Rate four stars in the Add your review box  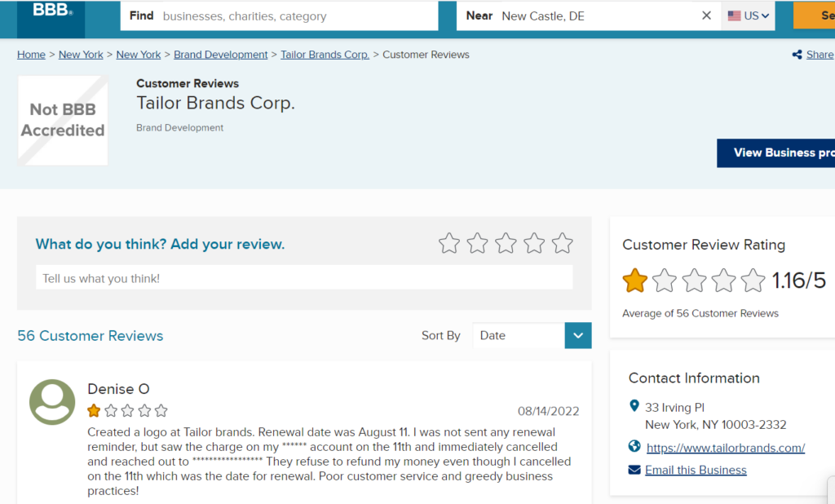pos(533,244)
